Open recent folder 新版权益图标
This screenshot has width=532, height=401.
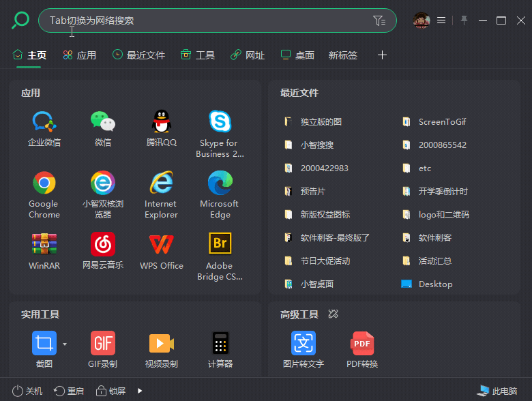coord(317,214)
